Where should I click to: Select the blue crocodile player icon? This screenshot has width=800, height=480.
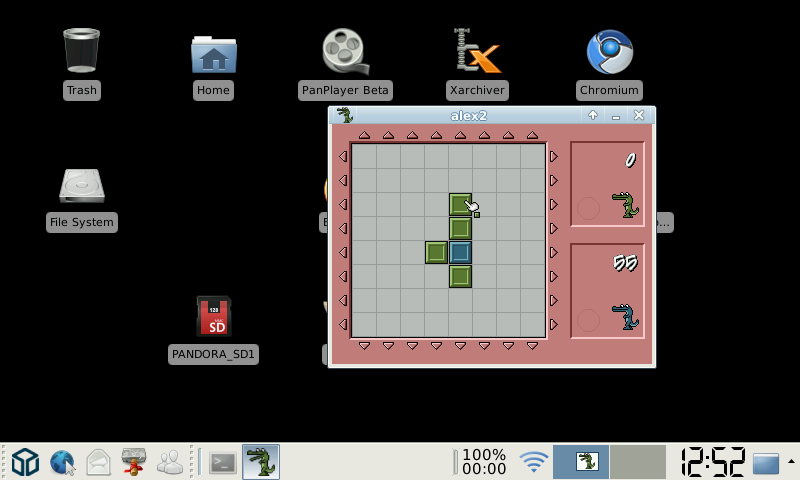[x=625, y=317]
